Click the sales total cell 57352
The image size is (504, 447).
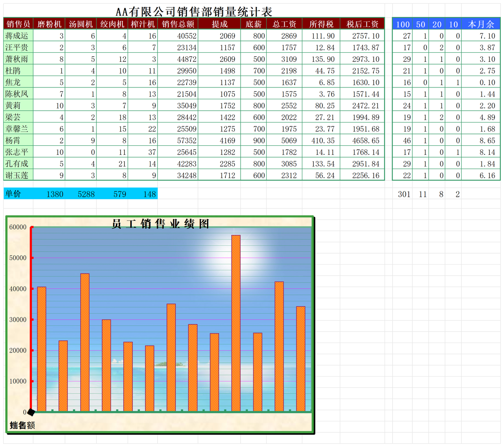point(186,141)
